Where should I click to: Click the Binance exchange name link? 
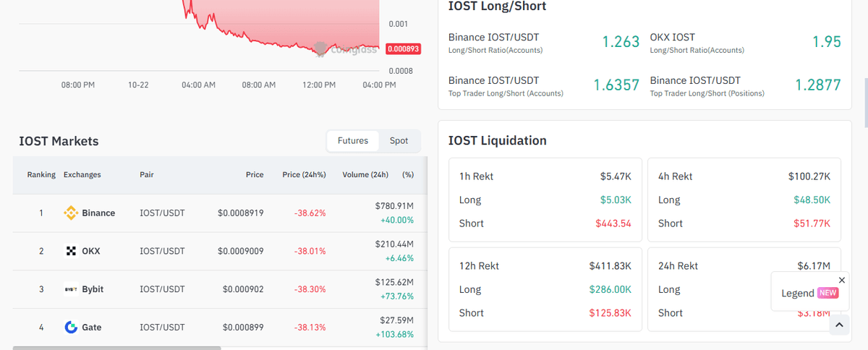98,213
